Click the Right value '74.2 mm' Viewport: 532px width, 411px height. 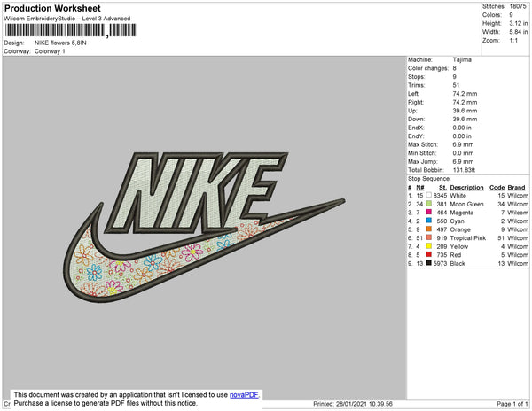(x=465, y=102)
